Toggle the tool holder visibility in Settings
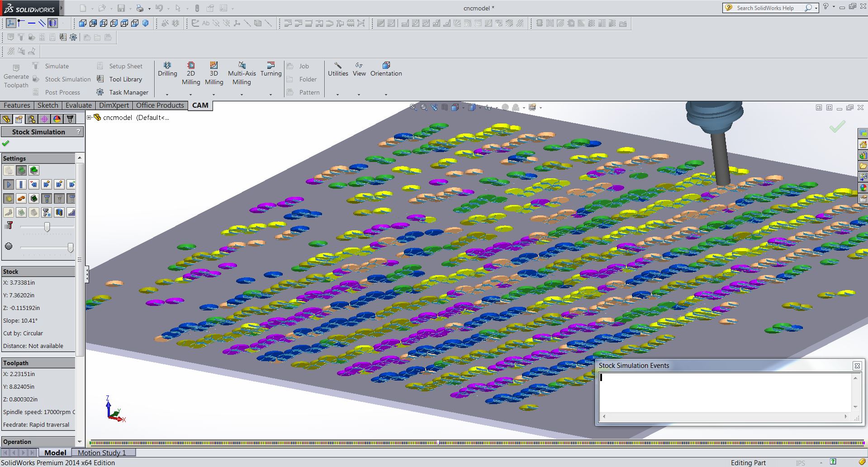This screenshot has width=868, height=467. [x=47, y=198]
